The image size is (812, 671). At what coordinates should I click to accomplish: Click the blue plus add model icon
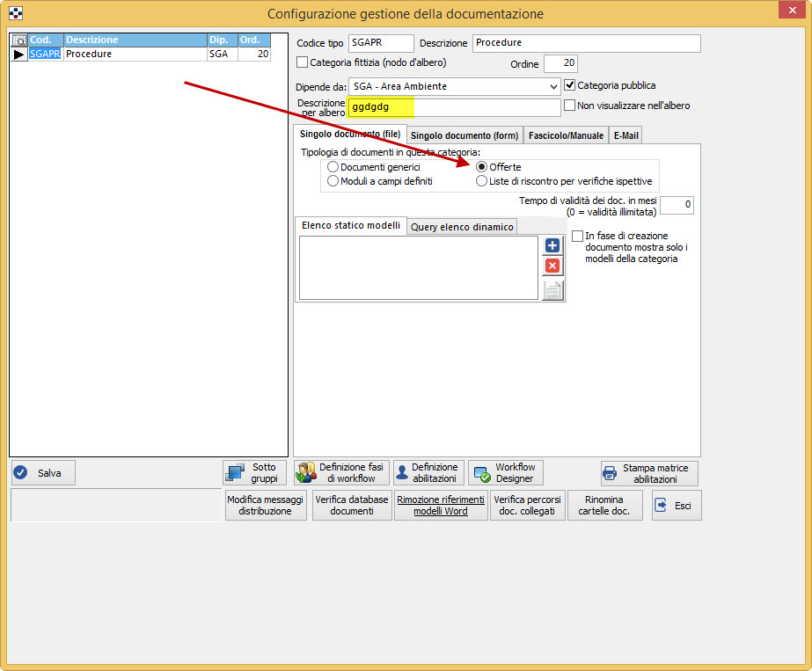pyautogui.click(x=552, y=245)
